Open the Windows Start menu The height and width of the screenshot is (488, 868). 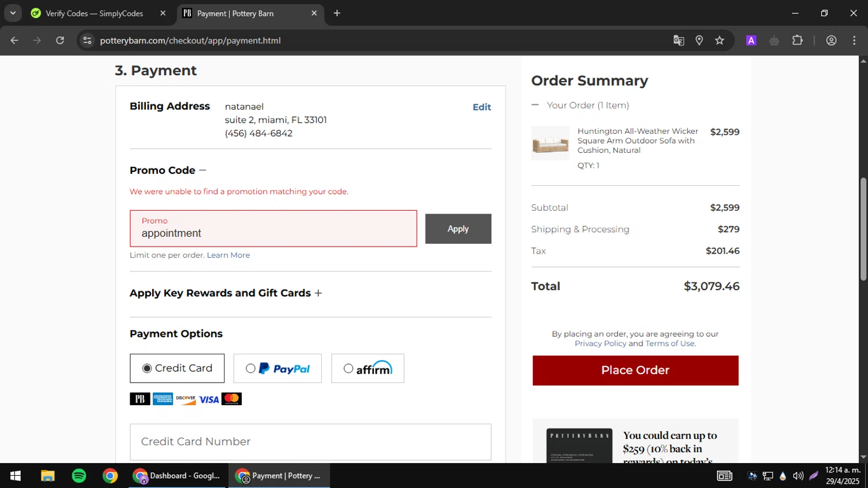click(x=16, y=476)
